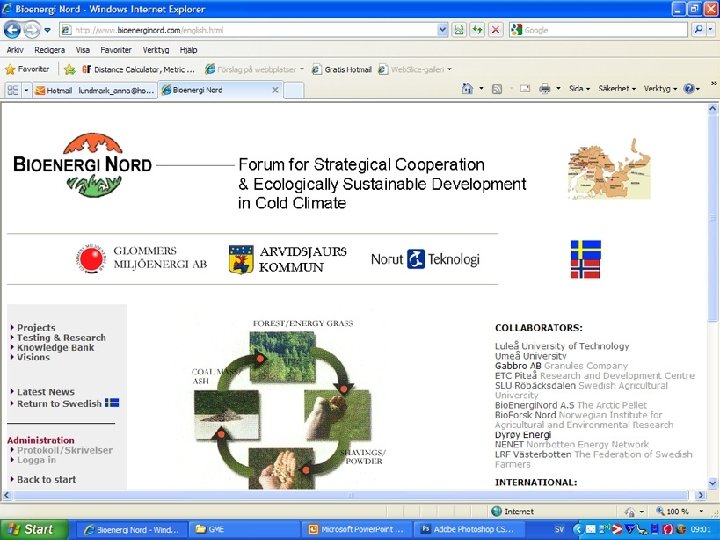
Task: Click the browser Back arrow button
Action: click(x=12, y=30)
